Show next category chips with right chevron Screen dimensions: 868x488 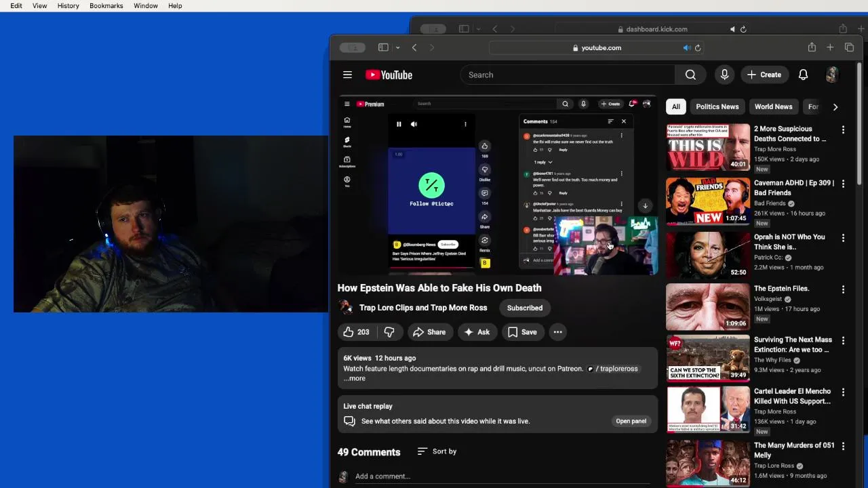(x=835, y=106)
